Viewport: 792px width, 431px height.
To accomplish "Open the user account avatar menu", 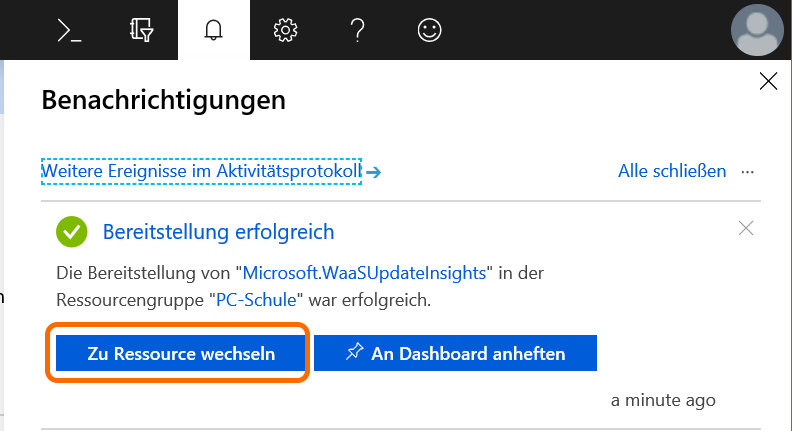I will pyautogui.click(x=759, y=30).
